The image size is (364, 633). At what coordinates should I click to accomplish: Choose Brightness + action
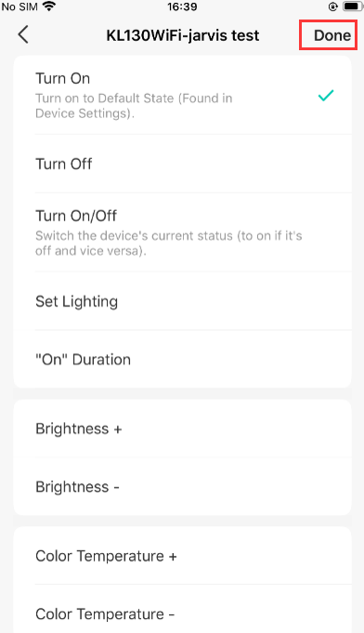(183, 429)
